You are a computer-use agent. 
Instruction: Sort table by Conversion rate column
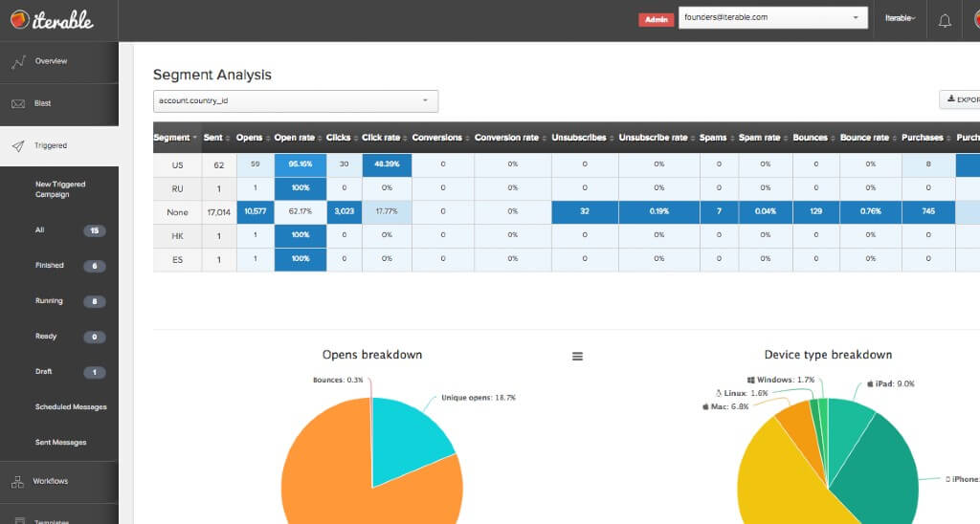pos(513,138)
